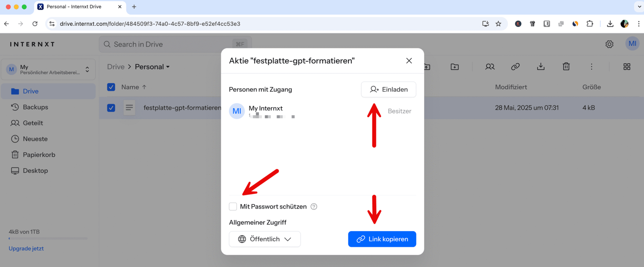Click the trash toolbar icon

(x=566, y=66)
